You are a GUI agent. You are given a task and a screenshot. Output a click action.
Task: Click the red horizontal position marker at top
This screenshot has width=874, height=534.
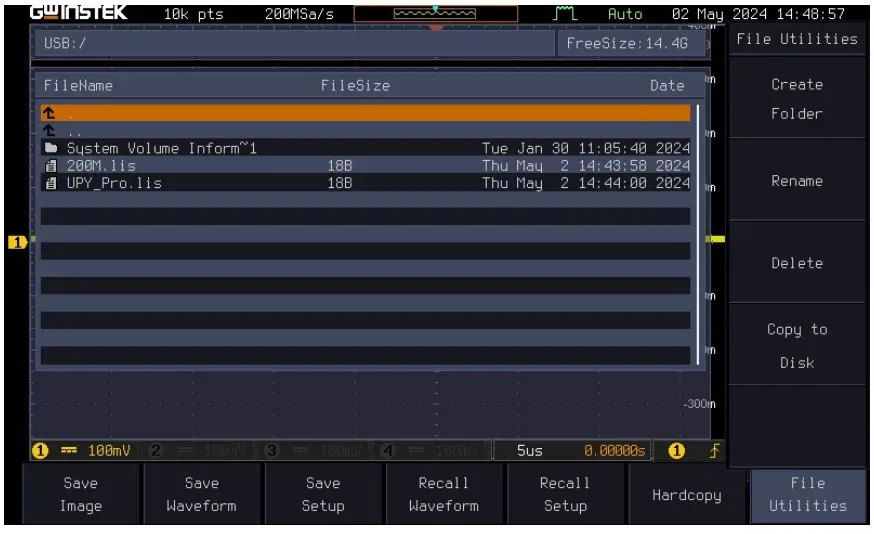click(x=436, y=27)
